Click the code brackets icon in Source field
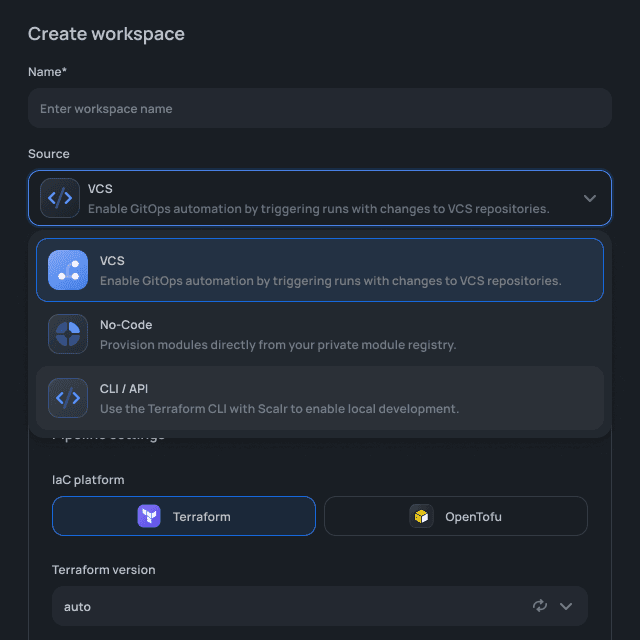Viewport: 640px width, 640px height. (x=60, y=198)
